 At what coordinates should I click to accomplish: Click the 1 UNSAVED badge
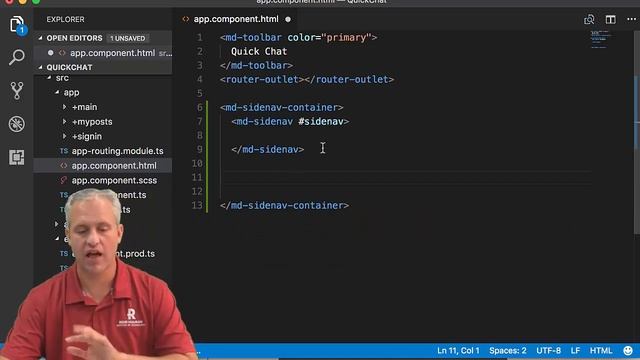click(x=127, y=38)
